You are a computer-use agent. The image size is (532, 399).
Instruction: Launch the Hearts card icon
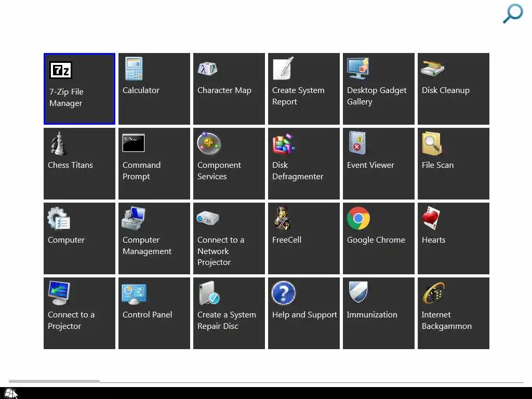431,218
